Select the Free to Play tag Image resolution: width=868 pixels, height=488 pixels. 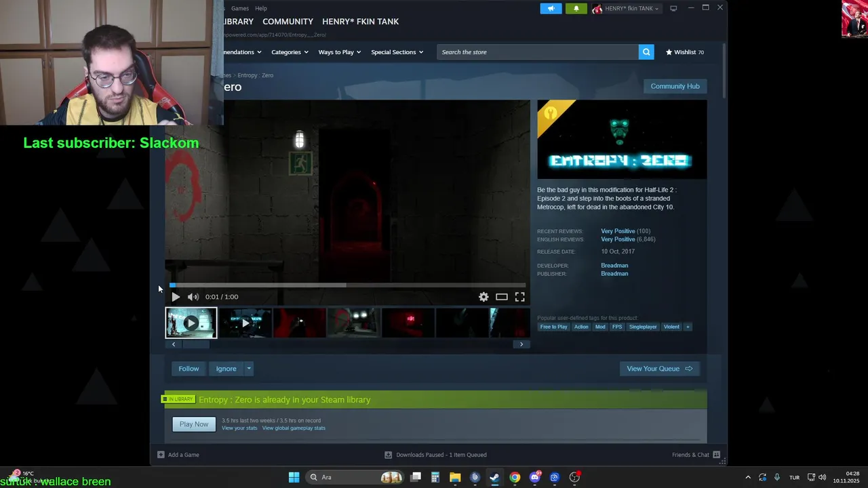553,327
